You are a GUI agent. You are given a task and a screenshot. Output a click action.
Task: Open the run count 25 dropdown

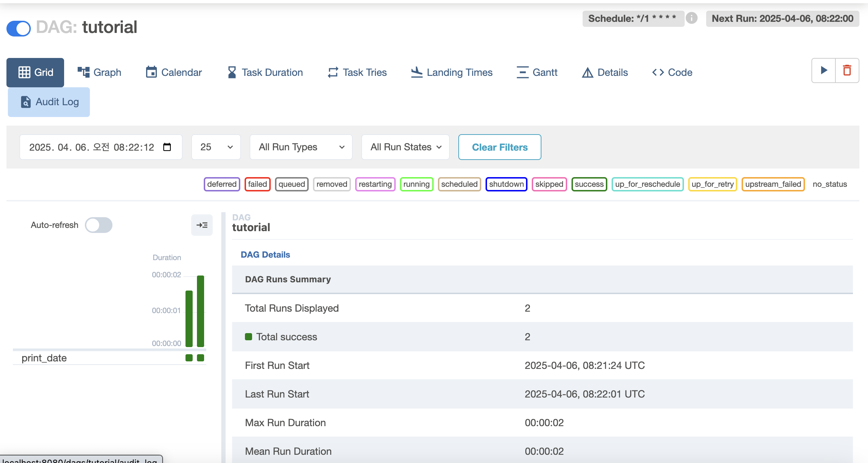[216, 147]
